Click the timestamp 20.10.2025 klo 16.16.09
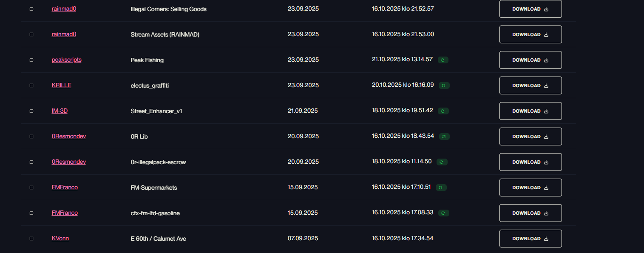The image size is (644, 253). (403, 85)
